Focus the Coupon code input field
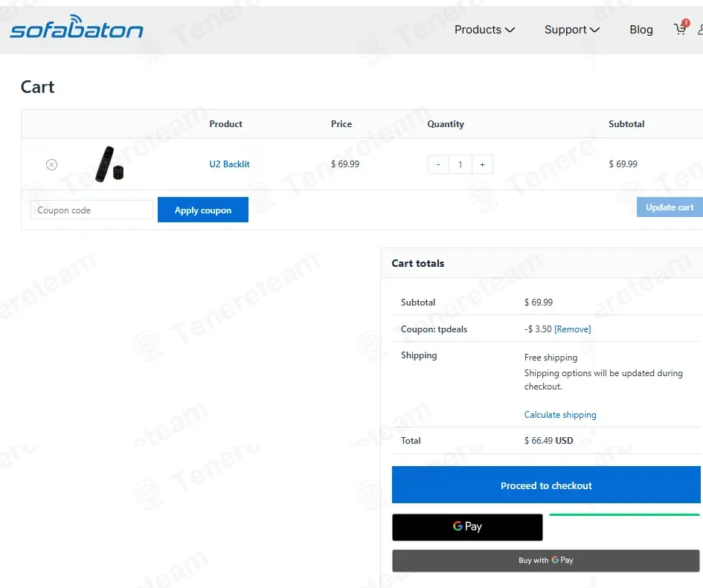 click(92, 210)
